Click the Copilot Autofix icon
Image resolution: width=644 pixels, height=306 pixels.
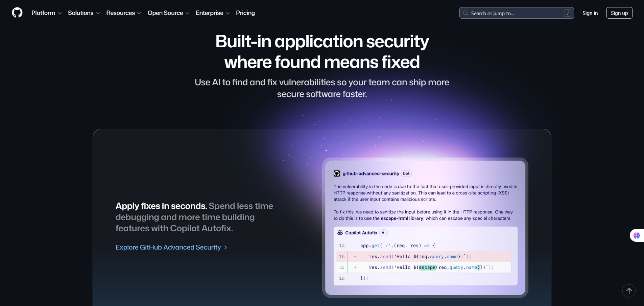340,233
